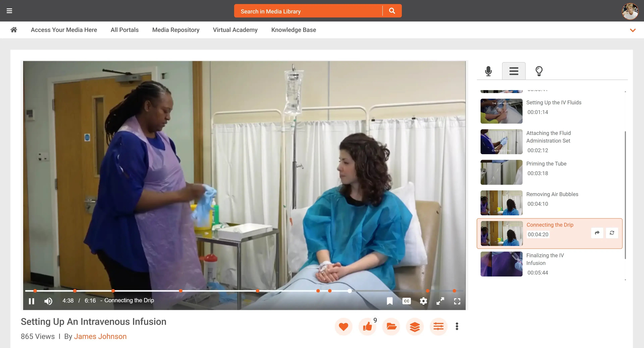Image resolution: width=644 pixels, height=348 pixels.
Task: Open the folder icon below the video
Action: coord(391,327)
